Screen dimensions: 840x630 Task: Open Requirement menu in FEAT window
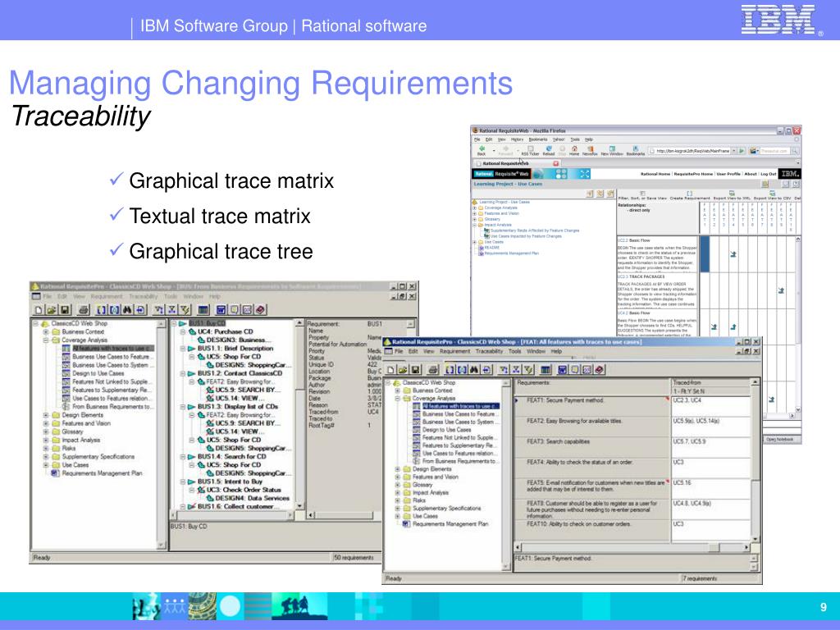point(454,351)
